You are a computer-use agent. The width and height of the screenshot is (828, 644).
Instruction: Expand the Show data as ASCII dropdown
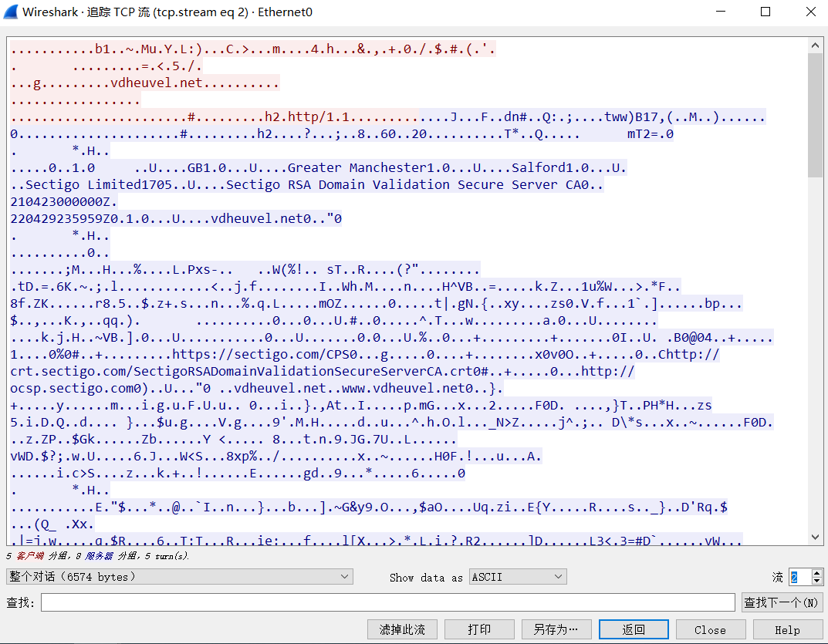pos(518,577)
